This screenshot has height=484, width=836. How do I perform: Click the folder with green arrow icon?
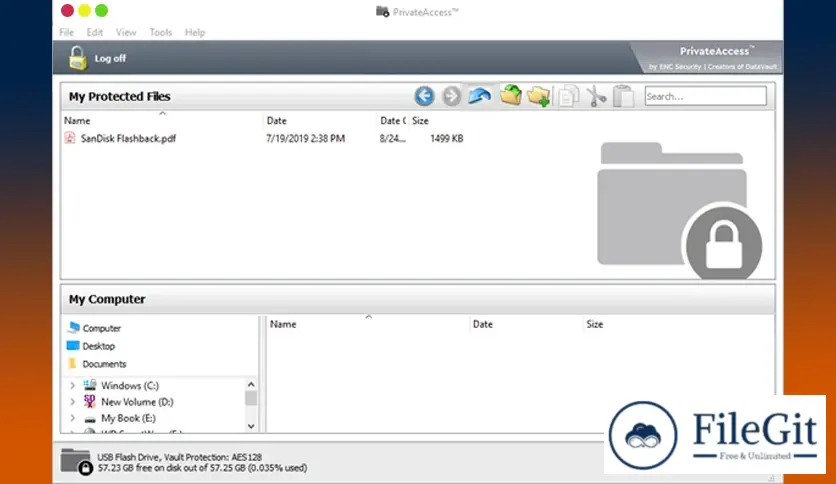coord(510,95)
